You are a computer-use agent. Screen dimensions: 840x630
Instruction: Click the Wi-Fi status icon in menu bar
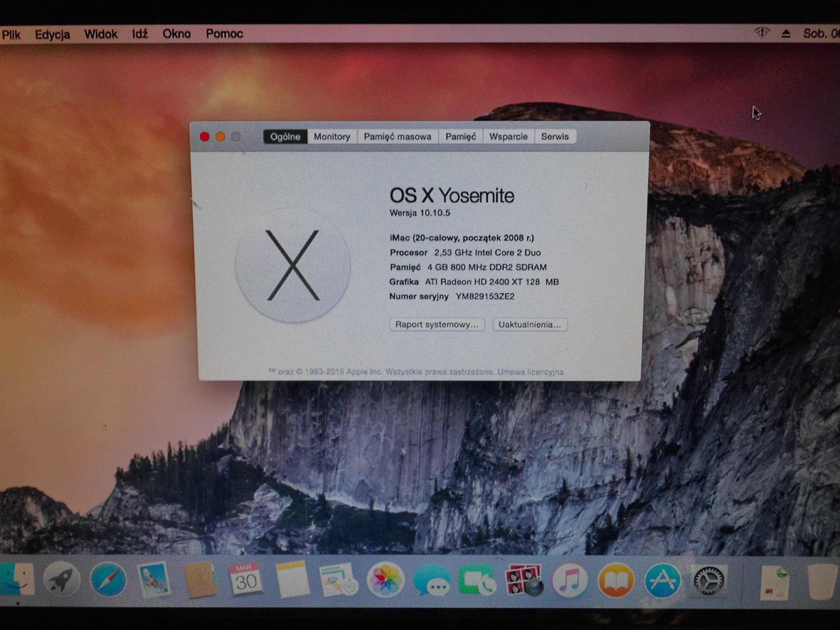point(762,33)
